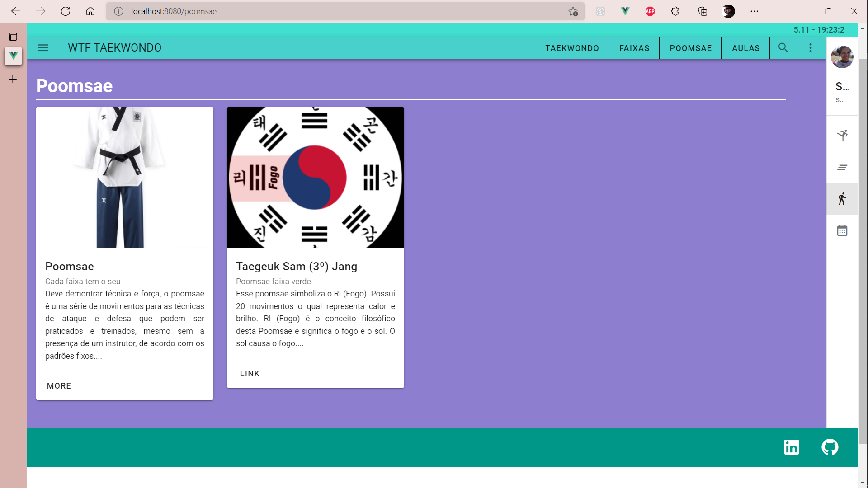This screenshot has width=868, height=488.
Task: Open the calendar icon in sidebar
Action: pyautogui.click(x=842, y=230)
